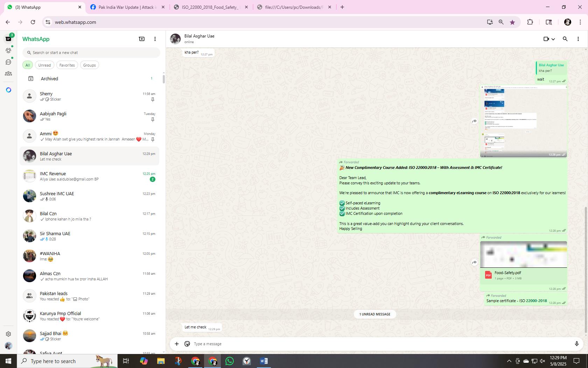This screenshot has height=368, width=588.
Task: Open the Chats icon in WhatsApp sidebar
Action: pos(8,39)
